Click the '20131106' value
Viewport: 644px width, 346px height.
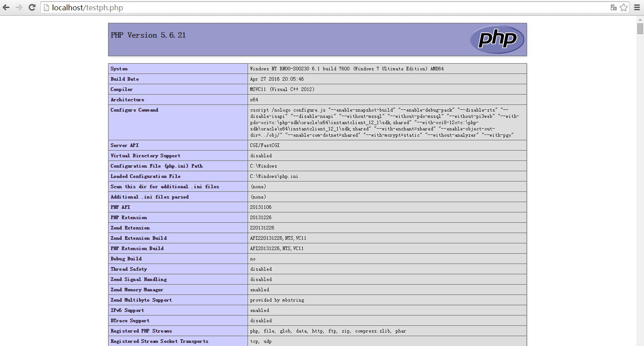[x=261, y=207]
